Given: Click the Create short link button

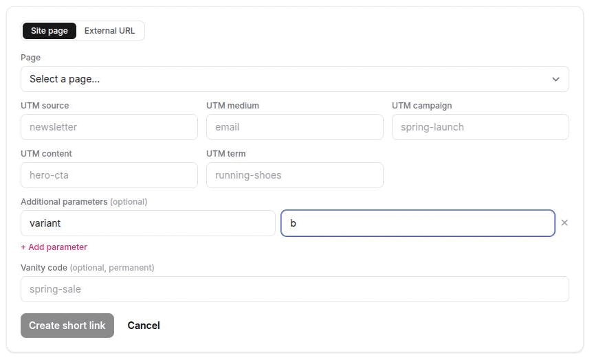Looking at the screenshot, I should point(67,326).
